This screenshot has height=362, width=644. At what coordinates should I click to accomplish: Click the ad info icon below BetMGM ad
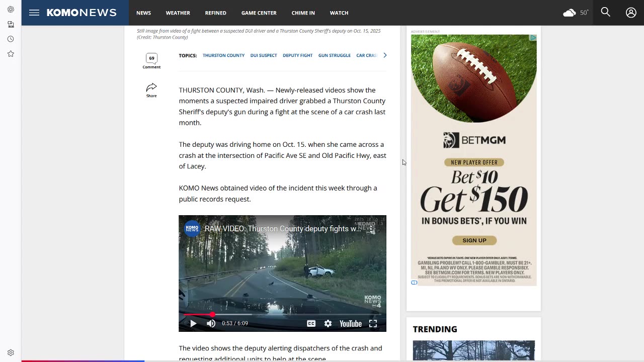414,283
